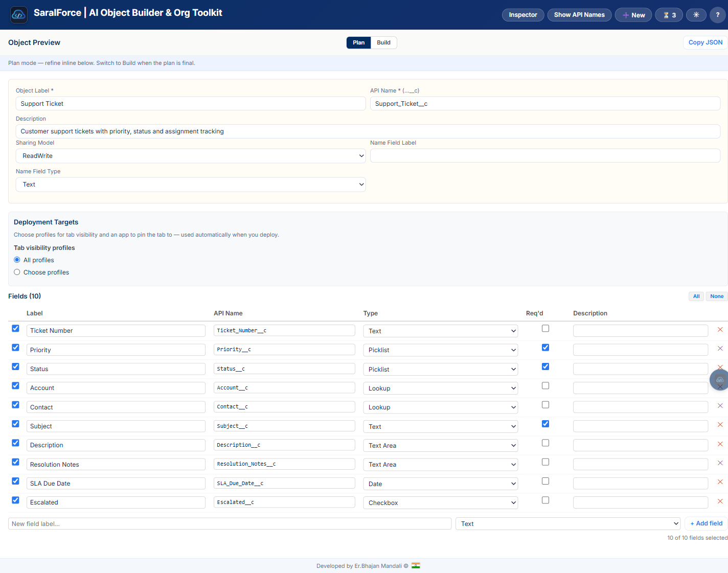The height and width of the screenshot is (573, 728).
Task: Delete the Ticket Number field row
Action: (720, 330)
